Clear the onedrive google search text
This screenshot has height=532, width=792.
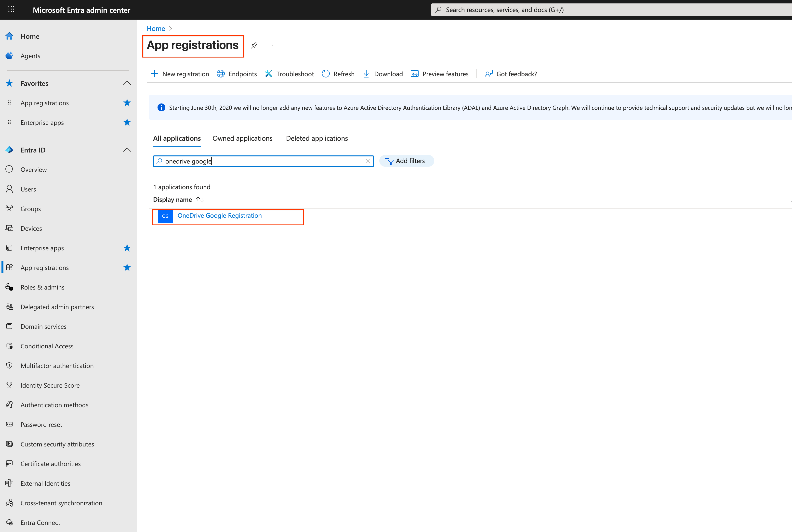tap(368, 161)
